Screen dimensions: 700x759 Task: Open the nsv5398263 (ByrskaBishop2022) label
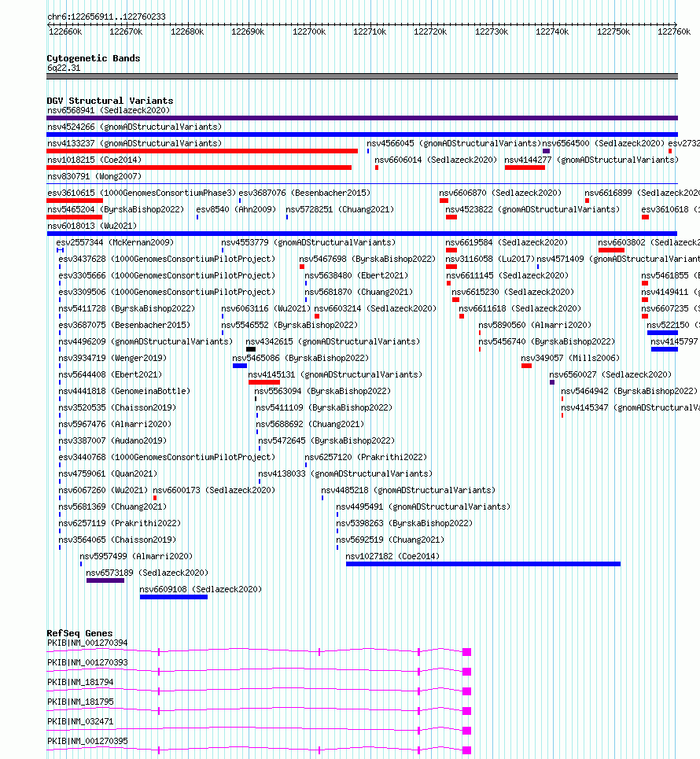[405, 523]
